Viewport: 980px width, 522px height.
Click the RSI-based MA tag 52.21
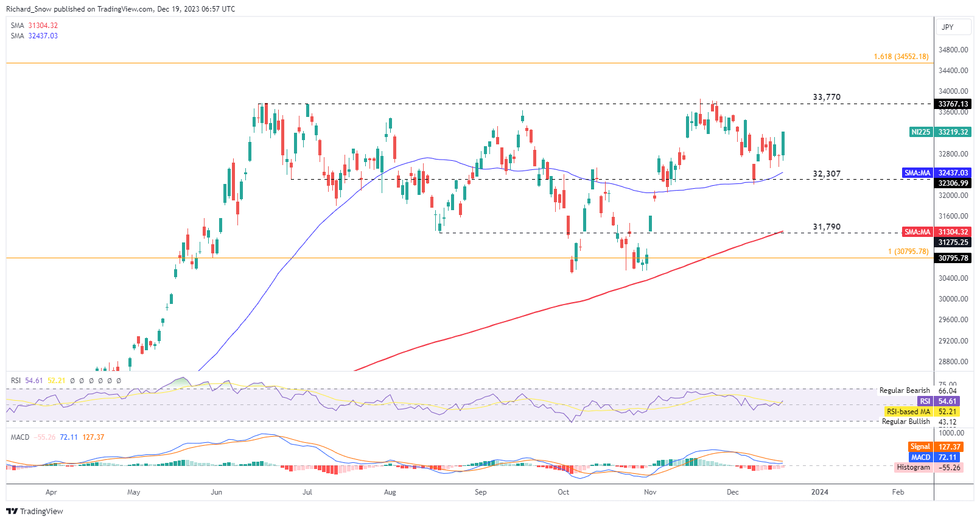pyautogui.click(x=923, y=412)
